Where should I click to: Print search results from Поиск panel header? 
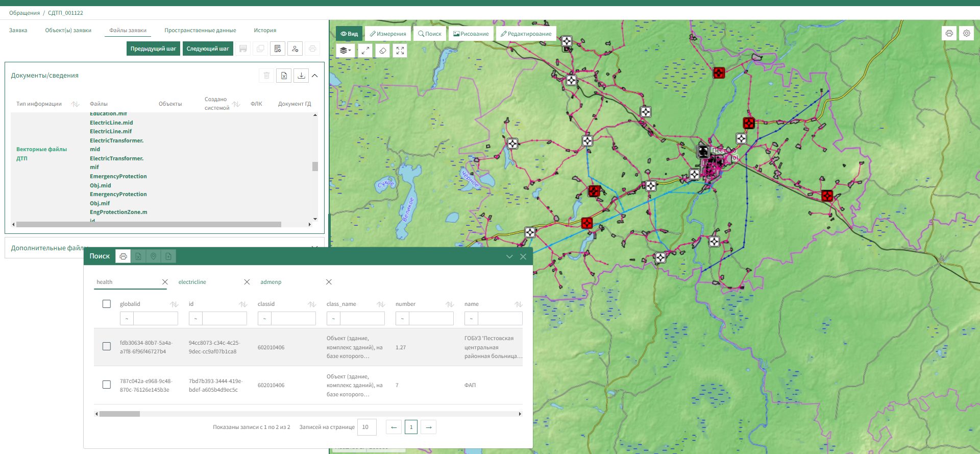(123, 256)
